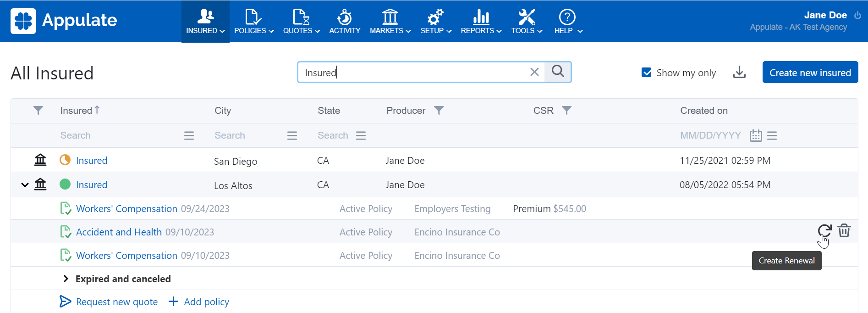Viewport: 868px width, 313px height.
Task: Click the Create new insured button
Action: pyautogui.click(x=810, y=73)
